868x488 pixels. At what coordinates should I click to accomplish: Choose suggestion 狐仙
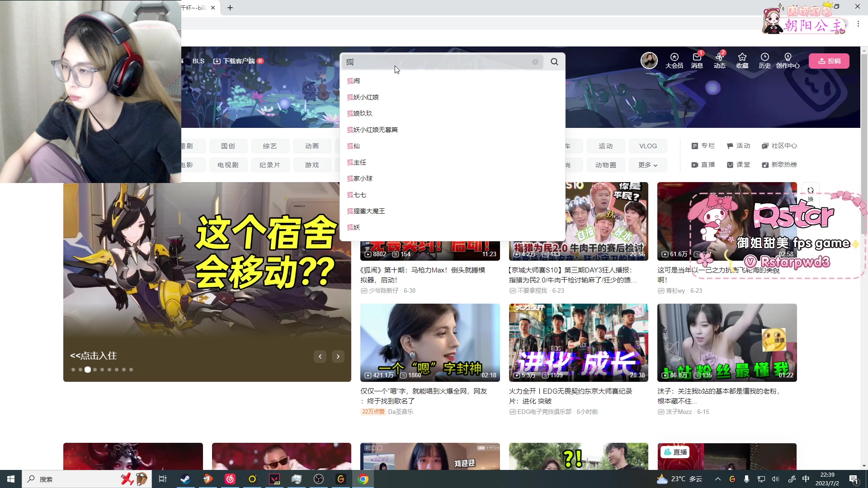click(x=453, y=146)
